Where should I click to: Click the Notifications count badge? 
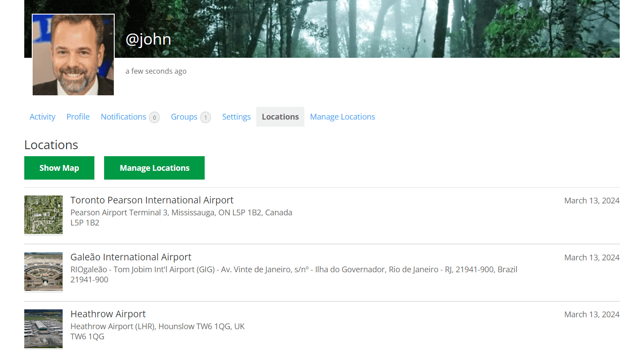154,117
